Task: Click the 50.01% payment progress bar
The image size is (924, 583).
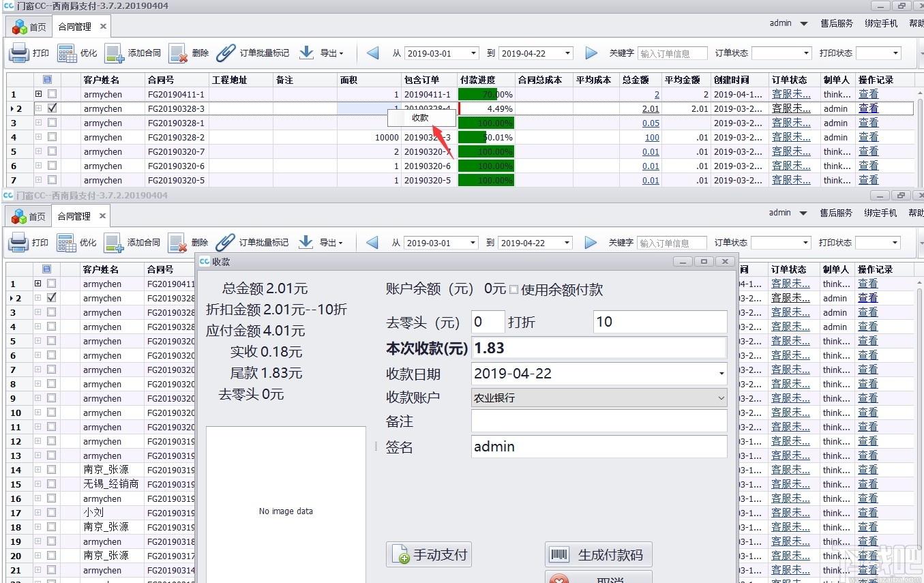Action: (486, 137)
